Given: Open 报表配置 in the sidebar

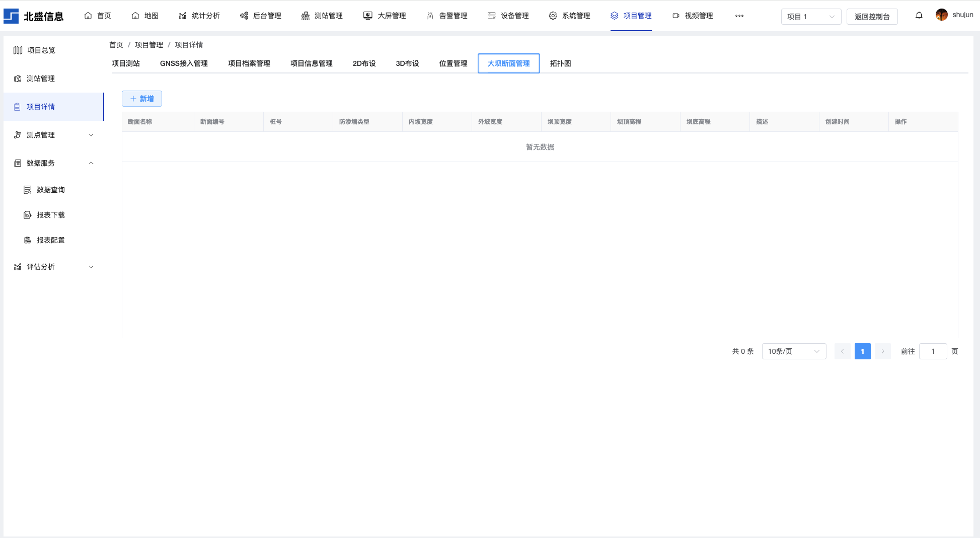Looking at the screenshot, I should click(x=50, y=240).
